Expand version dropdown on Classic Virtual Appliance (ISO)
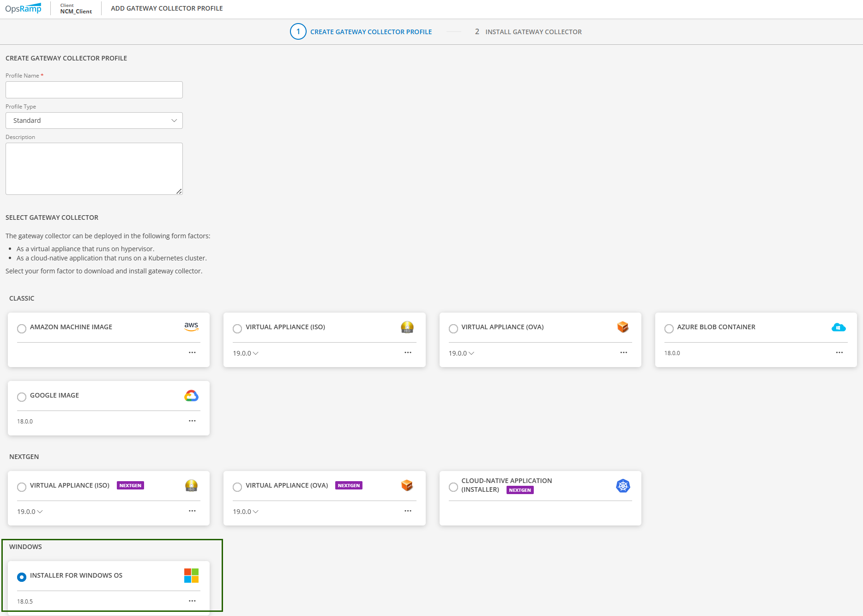This screenshot has width=863, height=616. 246,353
